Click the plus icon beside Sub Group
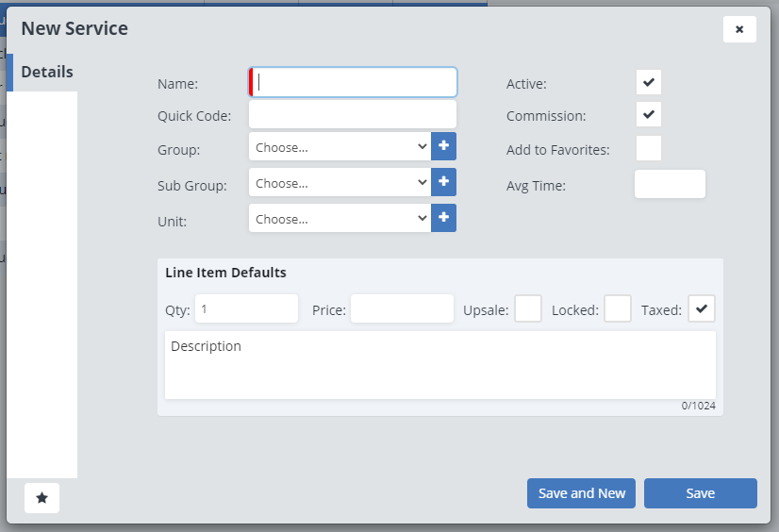779x532 pixels. [444, 182]
